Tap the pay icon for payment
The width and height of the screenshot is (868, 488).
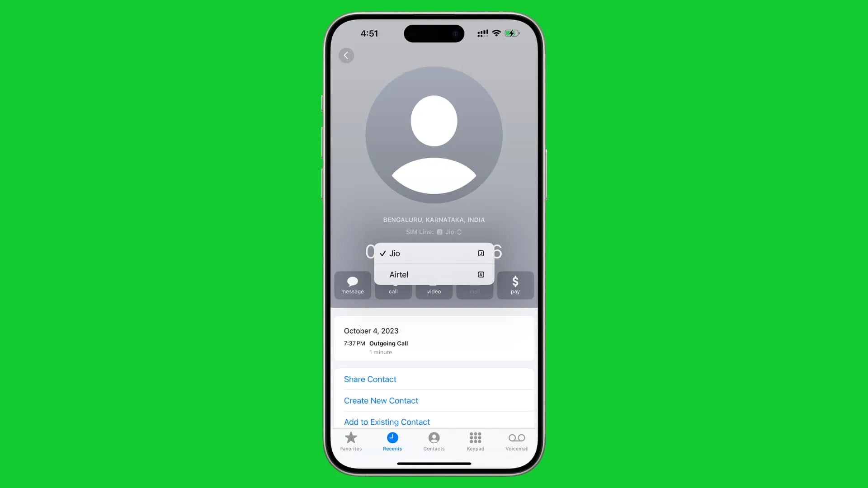point(515,284)
